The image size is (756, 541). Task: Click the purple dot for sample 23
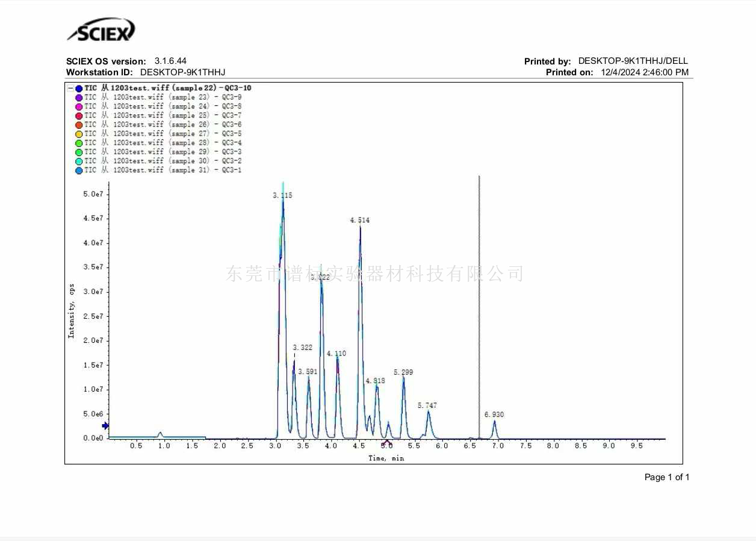point(79,98)
